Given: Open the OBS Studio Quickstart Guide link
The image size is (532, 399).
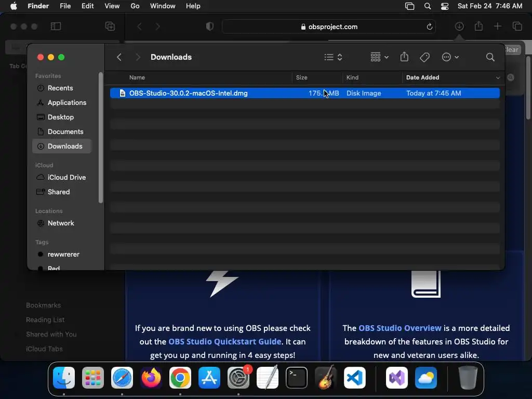Looking at the screenshot, I should (224, 341).
